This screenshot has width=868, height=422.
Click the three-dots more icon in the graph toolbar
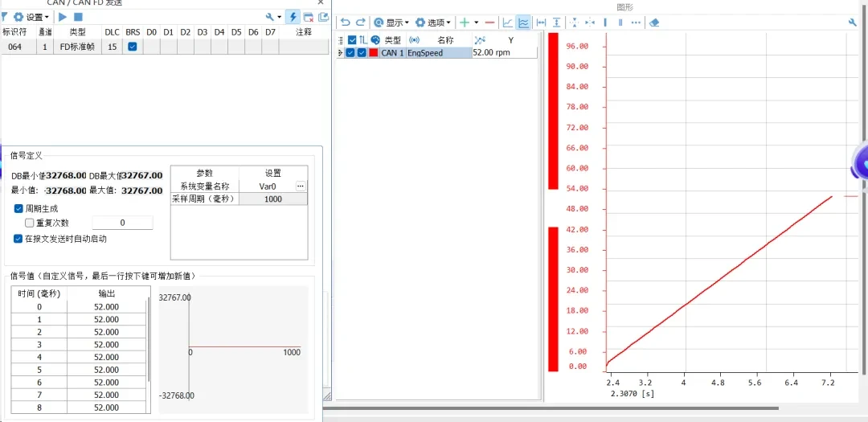pyautogui.click(x=636, y=23)
